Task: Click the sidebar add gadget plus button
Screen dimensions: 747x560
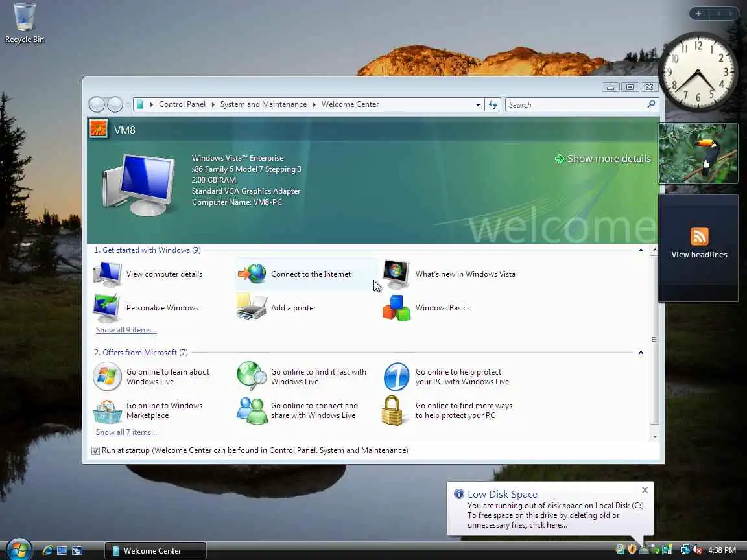Action: point(698,14)
